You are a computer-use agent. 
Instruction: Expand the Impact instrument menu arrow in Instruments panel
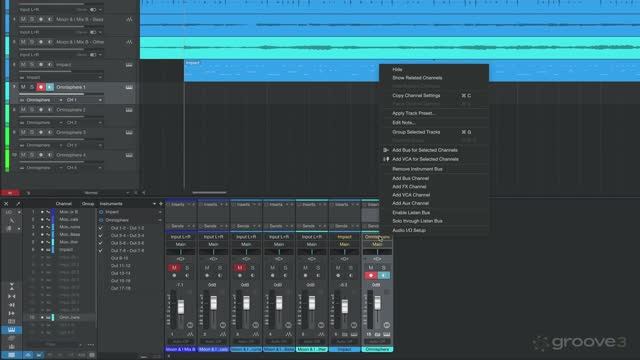coord(160,212)
